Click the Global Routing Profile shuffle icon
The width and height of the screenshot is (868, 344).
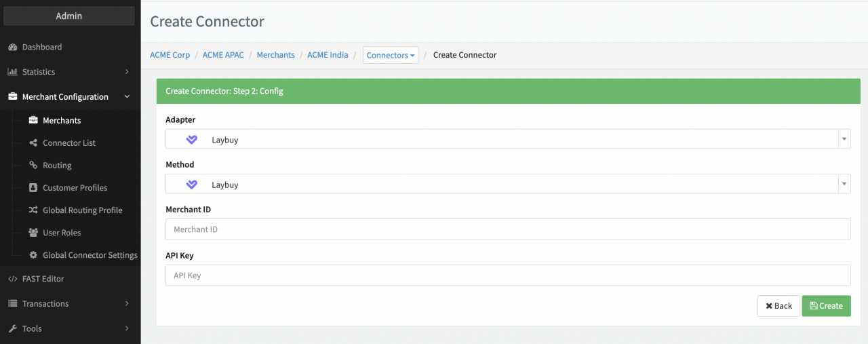click(33, 210)
